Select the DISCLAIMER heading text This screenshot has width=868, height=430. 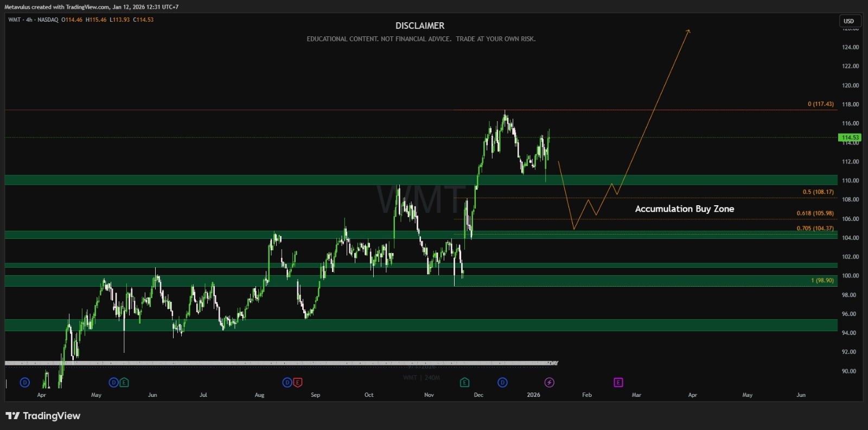tap(419, 26)
